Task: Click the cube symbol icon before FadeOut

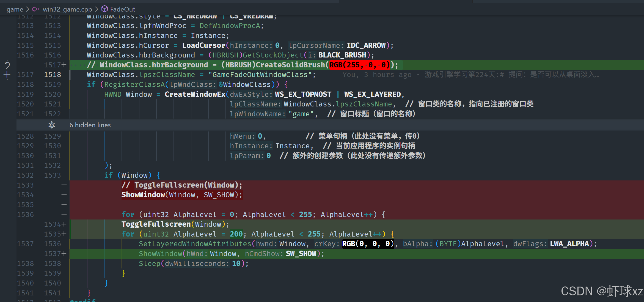Action: click(x=104, y=9)
